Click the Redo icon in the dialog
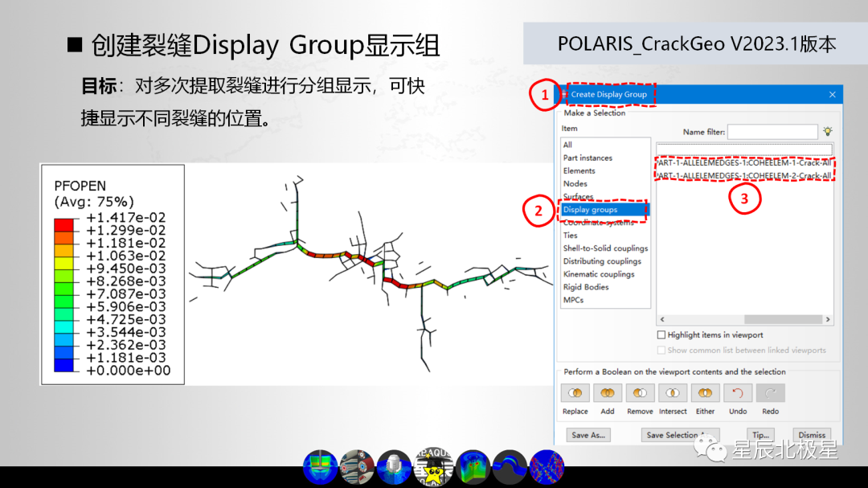This screenshot has width=868, height=488. point(769,392)
